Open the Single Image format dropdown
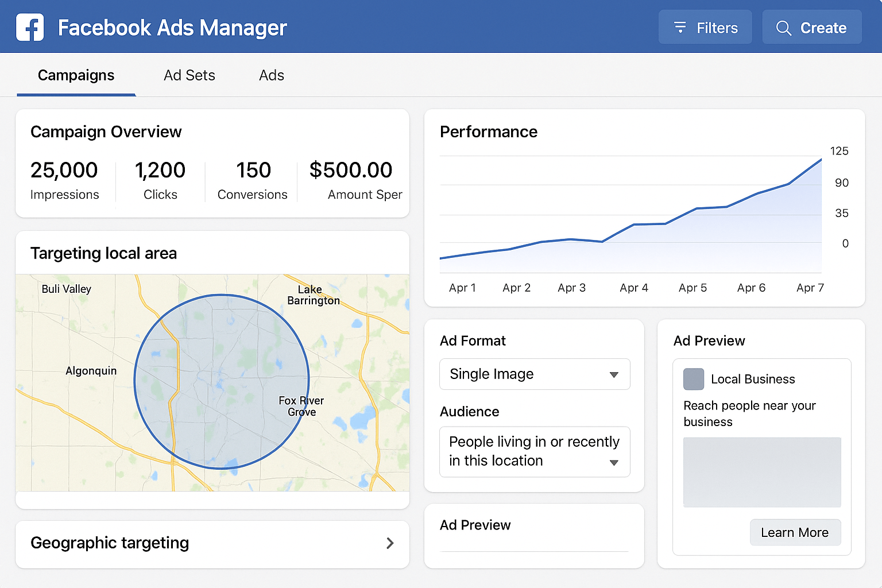 pos(535,374)
